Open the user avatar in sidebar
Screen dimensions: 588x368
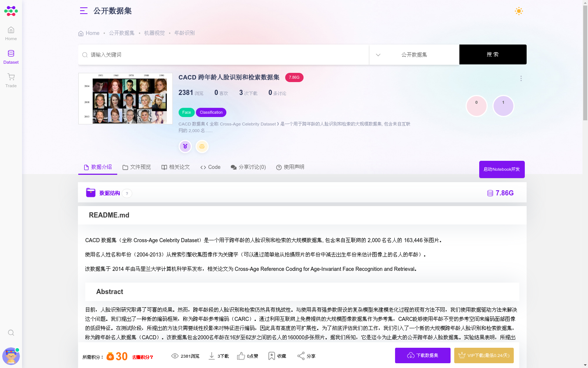[x=11, y=356]
